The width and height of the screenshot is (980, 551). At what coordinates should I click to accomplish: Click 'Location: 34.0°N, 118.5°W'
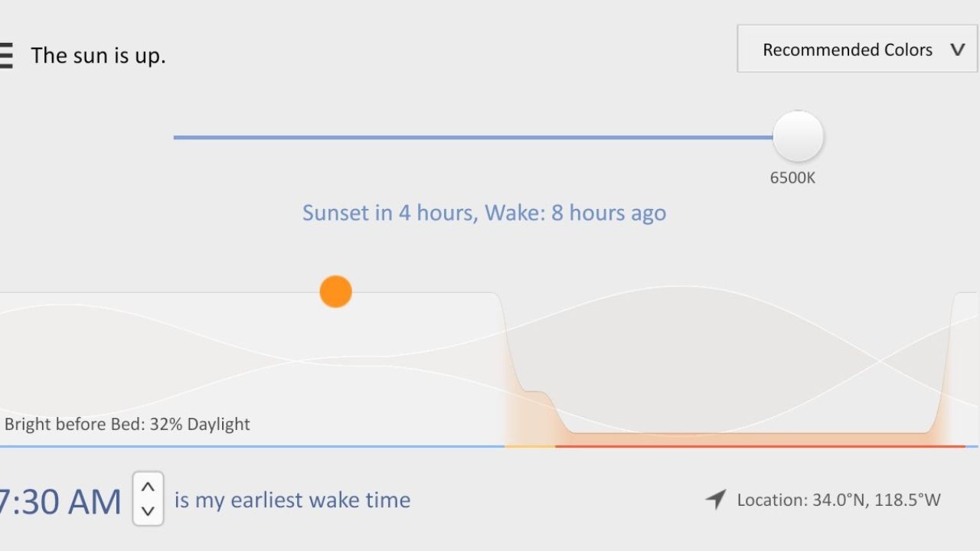click(839, 500)
